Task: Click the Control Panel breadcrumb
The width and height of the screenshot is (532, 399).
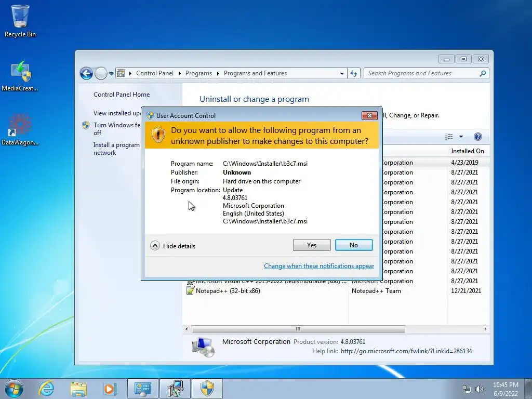Action: coord(155,73)
